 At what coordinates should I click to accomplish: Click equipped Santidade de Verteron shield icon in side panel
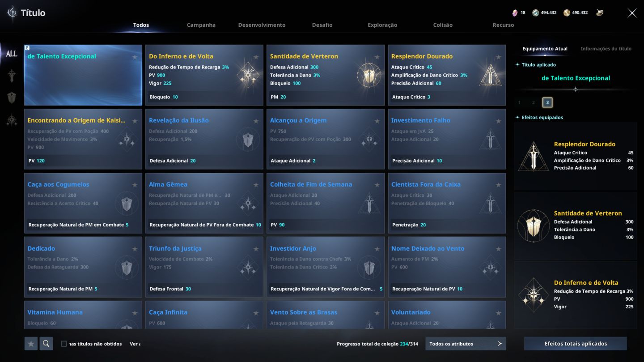point(533,226)
